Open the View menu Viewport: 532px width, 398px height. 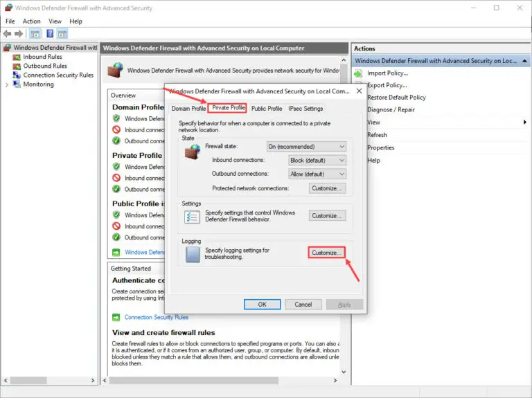click(55, 21)
